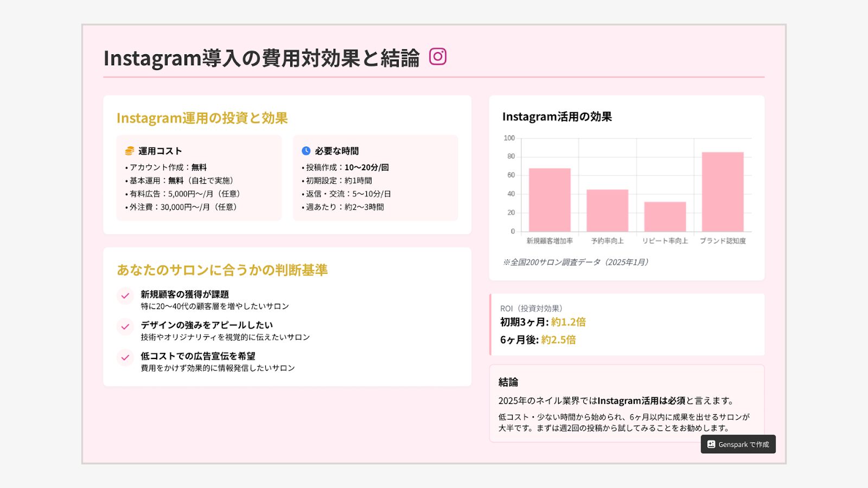Screen dimensions: 868x488
Task: Click the line 初期3ヶ月: 約1.2倍
Action: (x=543, y=322)
